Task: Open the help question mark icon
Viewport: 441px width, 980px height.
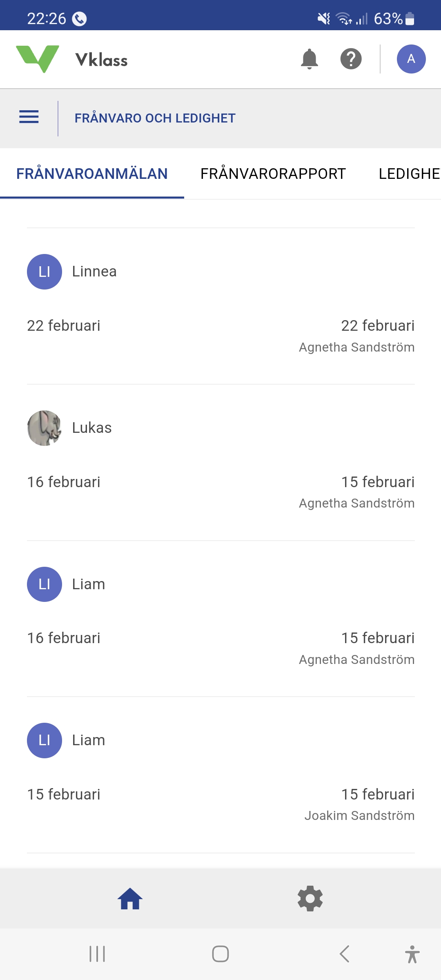Action: 351,59
